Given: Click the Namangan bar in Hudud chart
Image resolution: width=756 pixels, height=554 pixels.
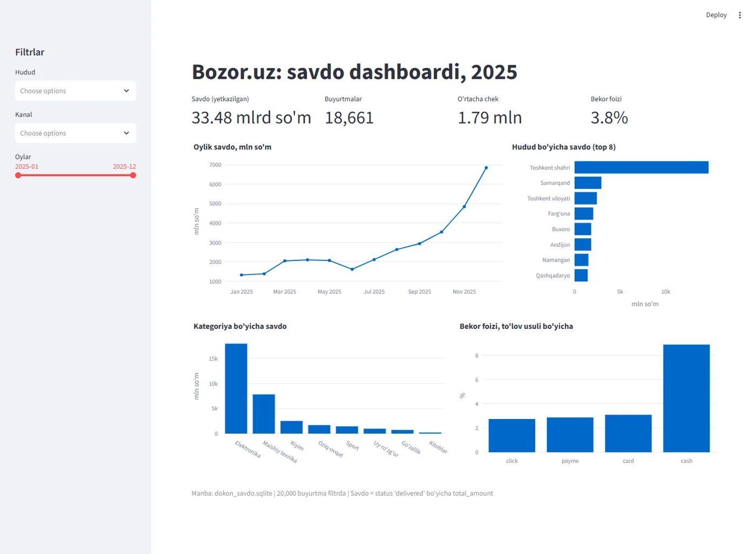Looking at the screenshot, I should [582, 260].
